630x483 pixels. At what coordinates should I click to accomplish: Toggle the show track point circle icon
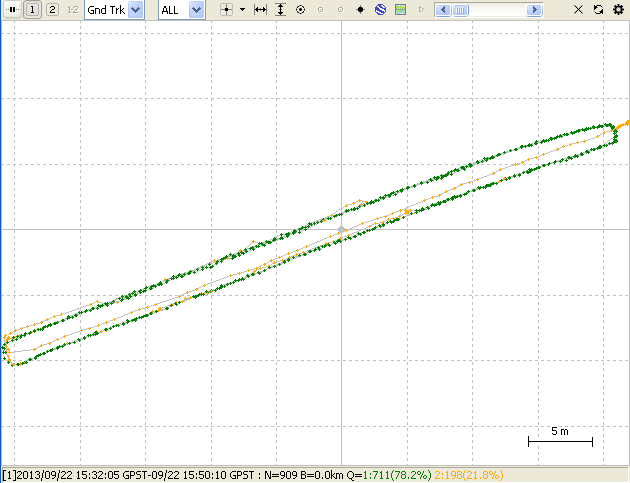pos(301,10)
